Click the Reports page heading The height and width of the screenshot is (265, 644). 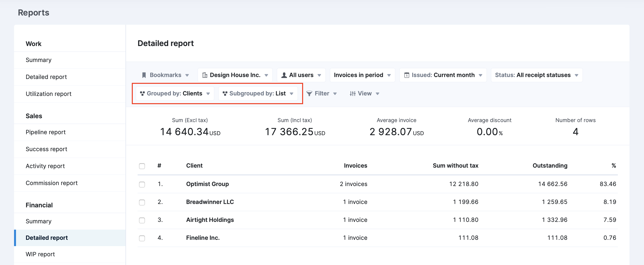[x=33, y=13]
